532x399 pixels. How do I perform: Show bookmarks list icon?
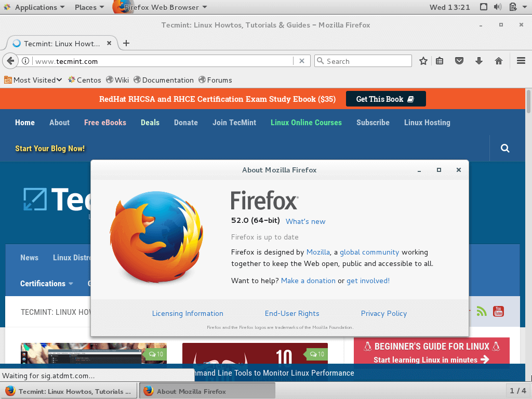point(440,61)
